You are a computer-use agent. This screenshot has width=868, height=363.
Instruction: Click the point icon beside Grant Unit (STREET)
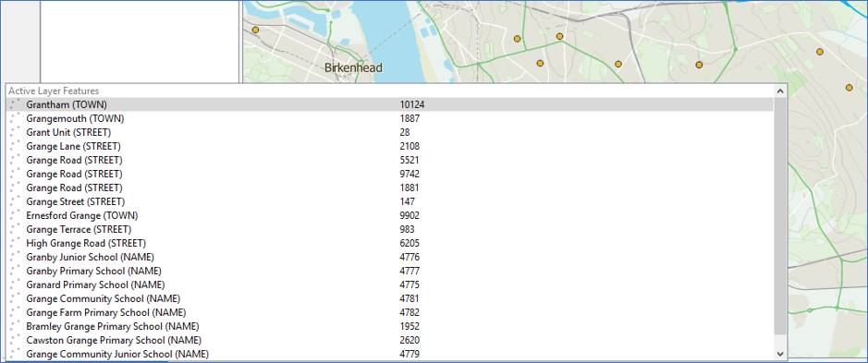coord(15,132)
